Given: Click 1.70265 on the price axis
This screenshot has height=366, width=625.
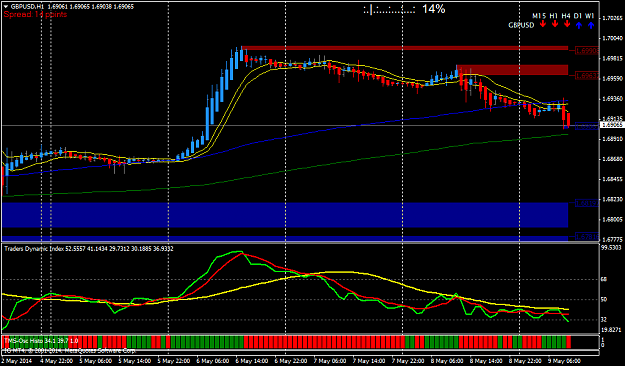Looking at the screenshot, I should [x=612, y=18].
